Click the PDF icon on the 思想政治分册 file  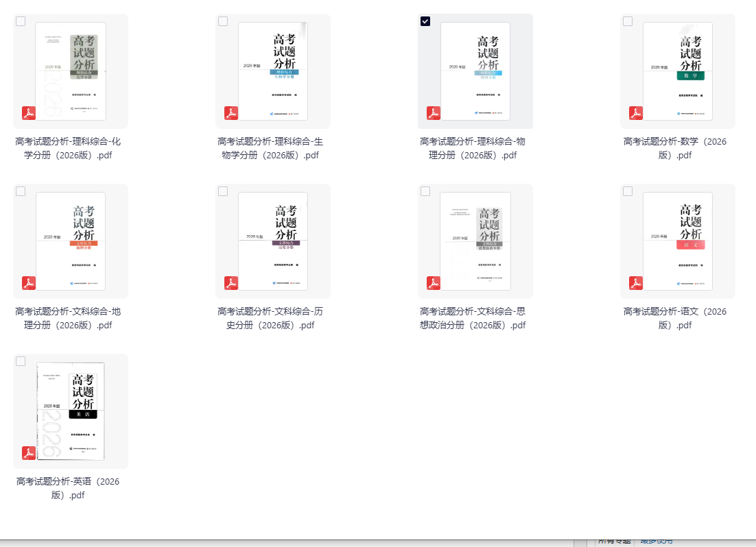pos(434,283)
